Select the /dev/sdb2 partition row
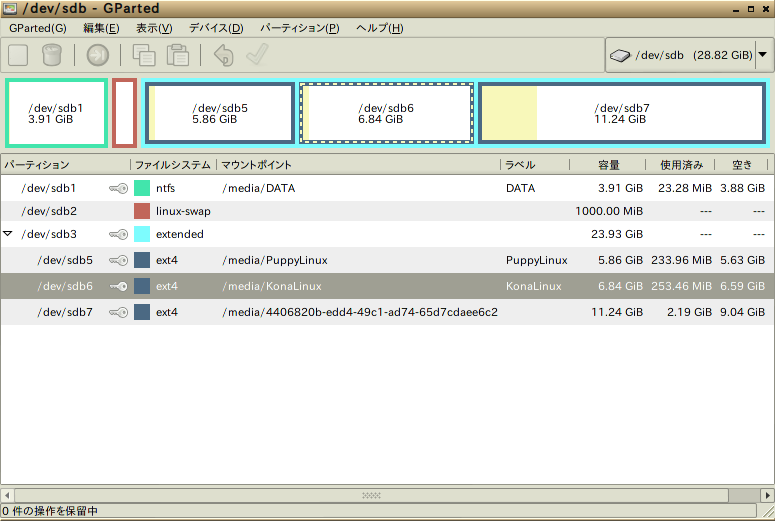 [388, 211]
